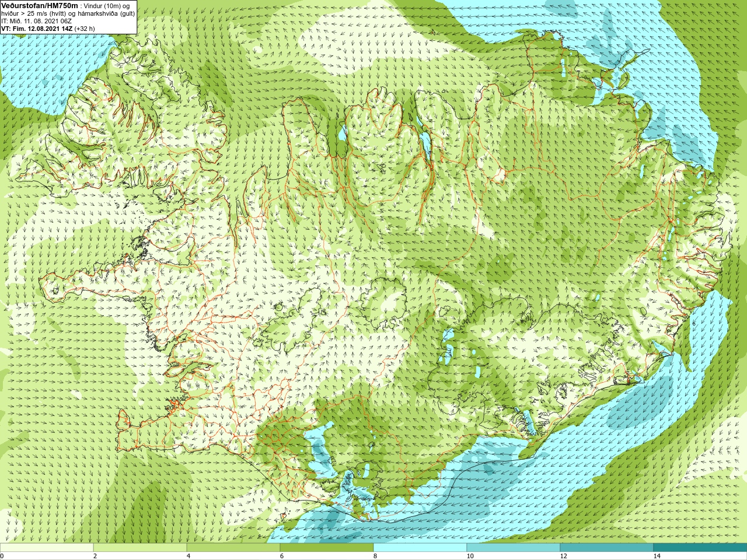Viewport: 747px width, 560px height.
Task: Click the 10–12 m/s cyan legend swatch
Action: tap(514, 548)
